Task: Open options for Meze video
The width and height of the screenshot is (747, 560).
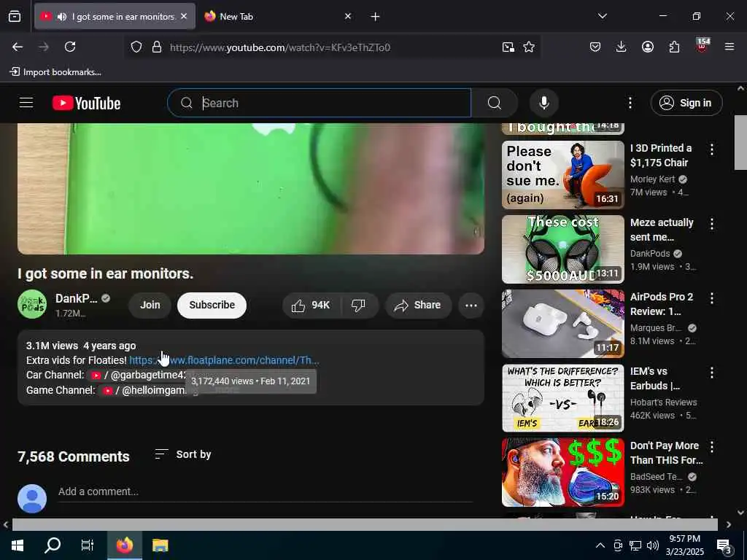Action: 712,224
